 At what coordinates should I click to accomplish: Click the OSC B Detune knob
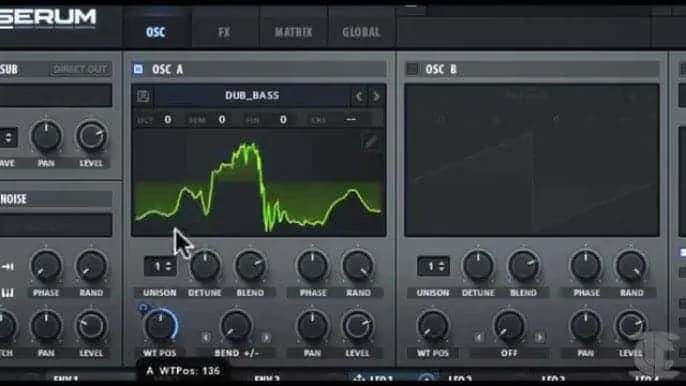[x=478, y=266]
